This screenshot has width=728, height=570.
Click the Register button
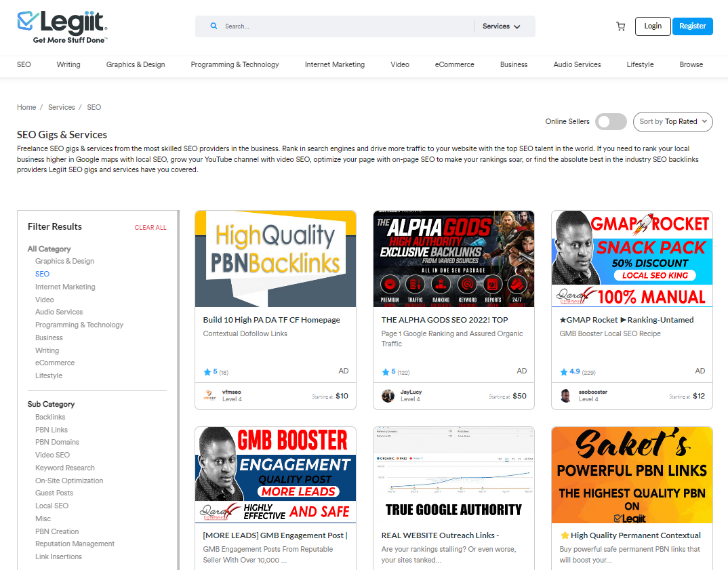pyautogui.click(x=692, y=26)
